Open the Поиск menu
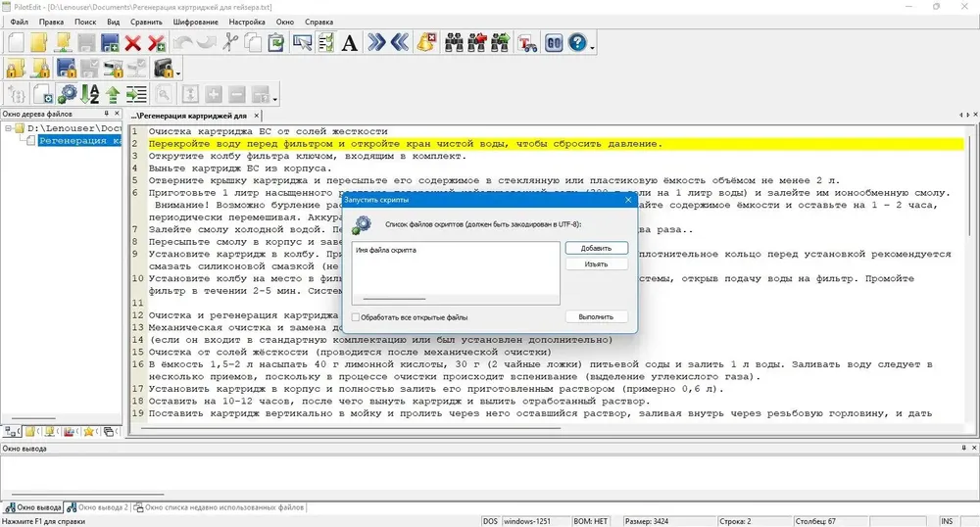980x527 pixels. (85, 22)
